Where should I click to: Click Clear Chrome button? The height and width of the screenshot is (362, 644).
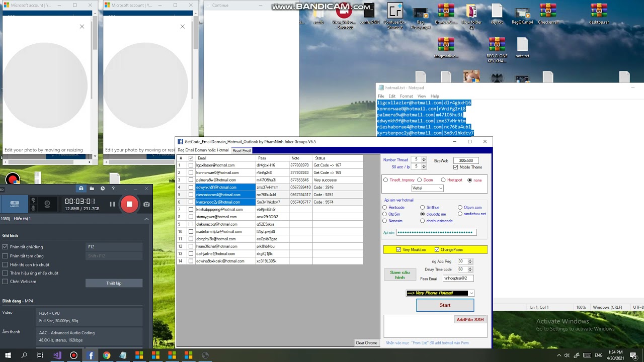(x=366, y=343)
